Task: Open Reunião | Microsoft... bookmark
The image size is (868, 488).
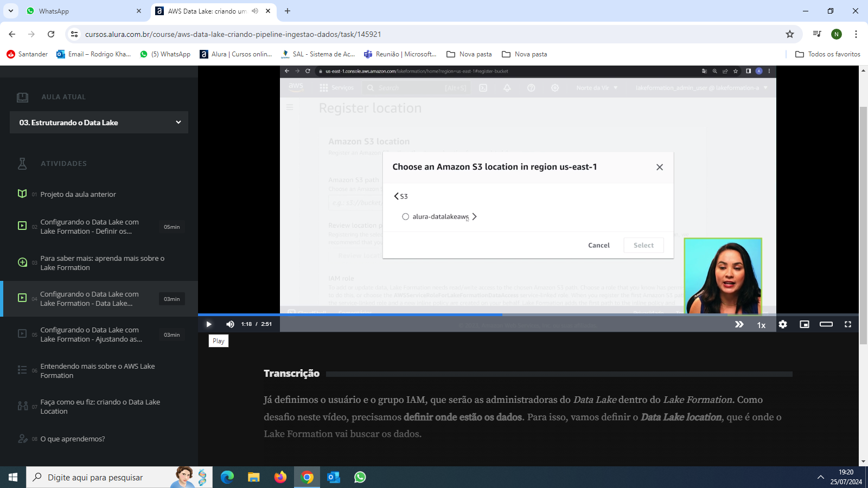Action: point(400,54)
